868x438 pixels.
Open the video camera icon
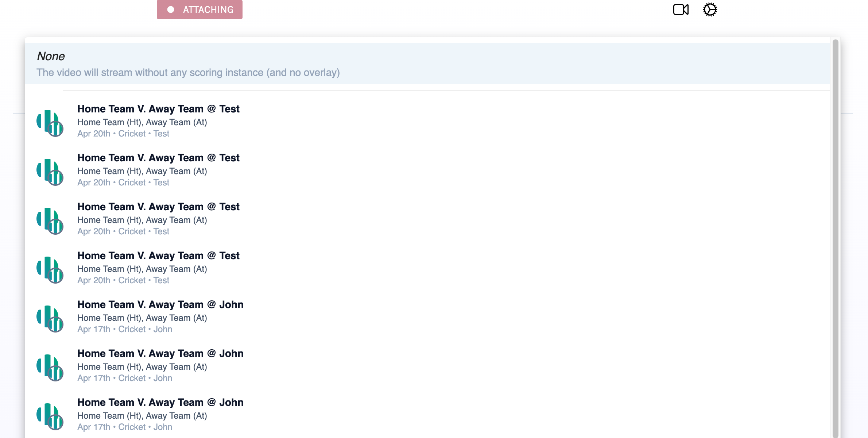(681, 9)
